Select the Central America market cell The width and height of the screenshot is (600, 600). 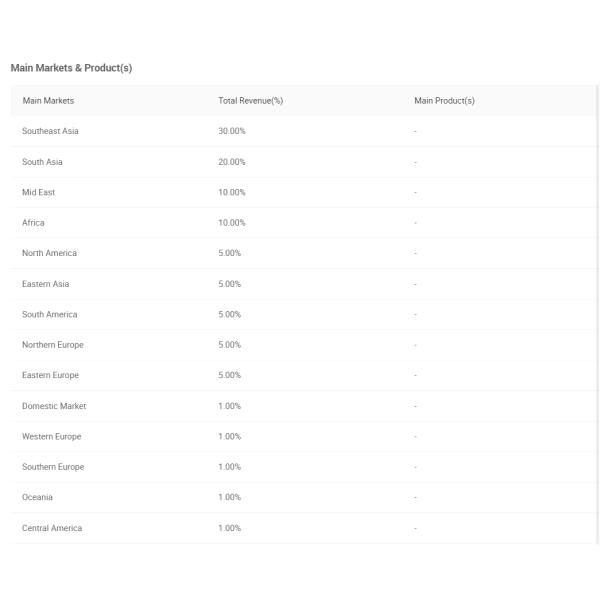52,528
